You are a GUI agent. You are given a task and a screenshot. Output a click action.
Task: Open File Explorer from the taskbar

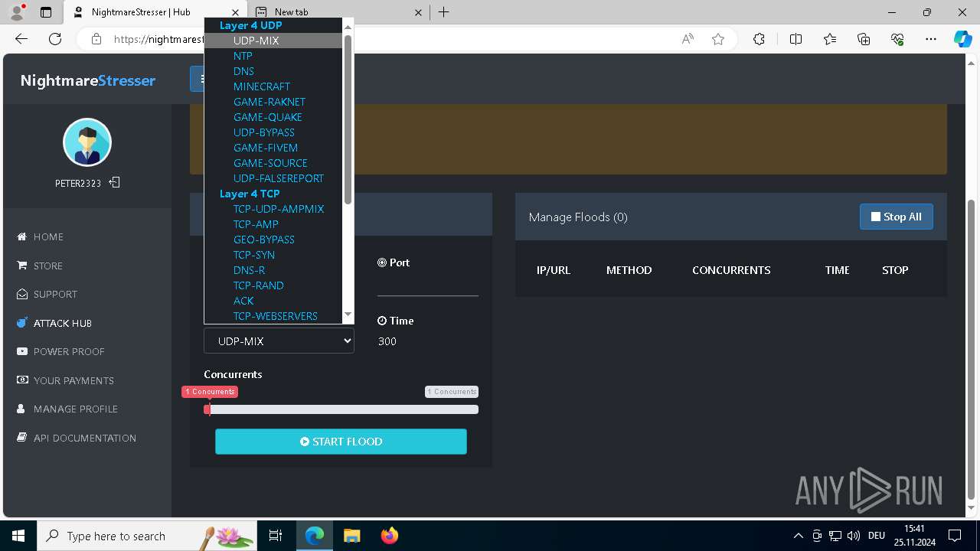point(351,536)
